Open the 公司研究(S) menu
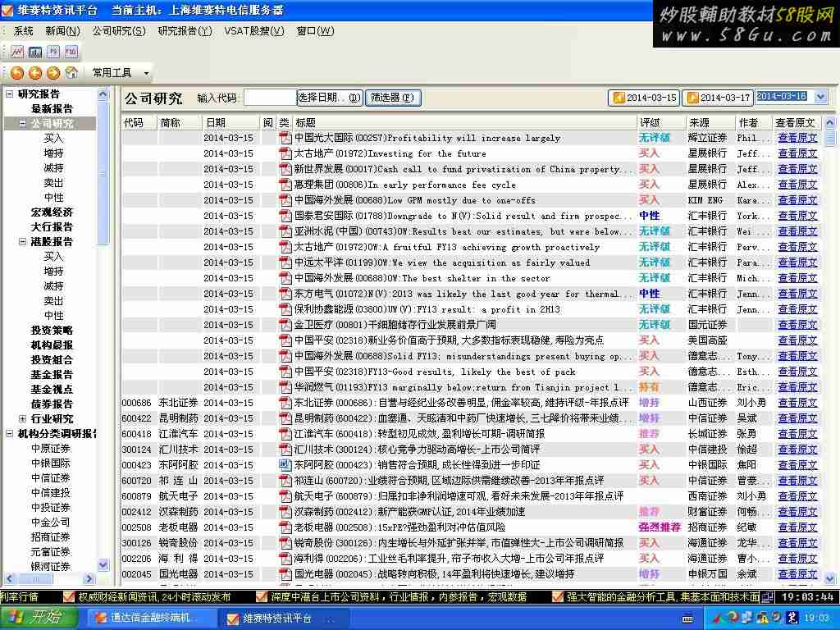This screenshot has height=630, width=840. (x=119, y=31)
